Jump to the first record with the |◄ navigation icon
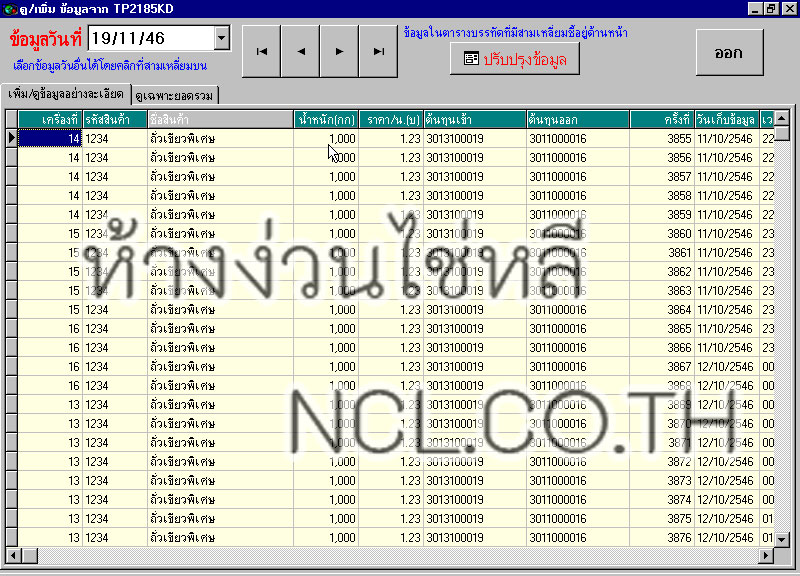The width and height of the screenshot is (800, 576). pyautogui.click(x=262, y=49)
